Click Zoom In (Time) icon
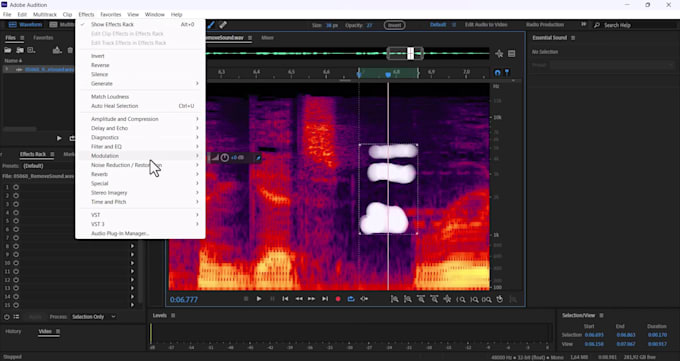680x361 pixels. tap(421, 299)
